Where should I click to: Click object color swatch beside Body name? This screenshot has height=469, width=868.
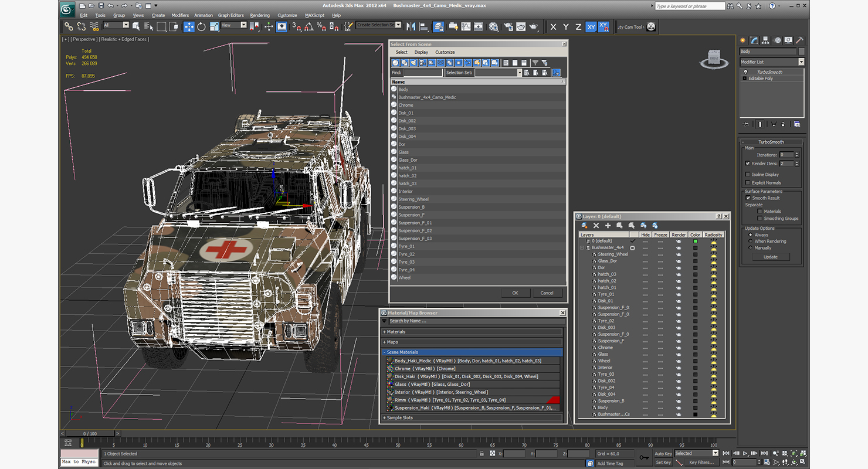[x=801, y=52]
